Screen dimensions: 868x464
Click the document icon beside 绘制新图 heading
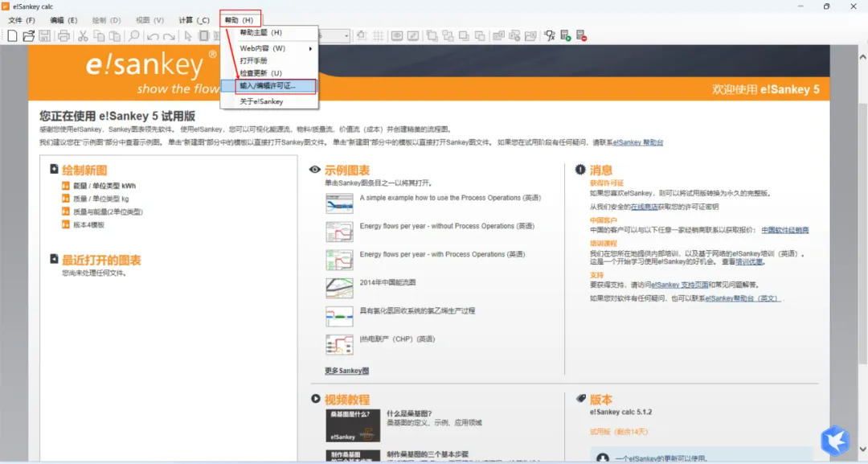point(55,169)
